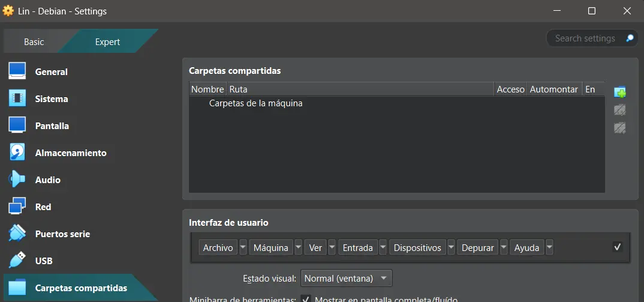Image resolution: width=644 pixels, height=302 pixels.
Task: Expand the Dispositivos menu arrow
Action: 451,248
